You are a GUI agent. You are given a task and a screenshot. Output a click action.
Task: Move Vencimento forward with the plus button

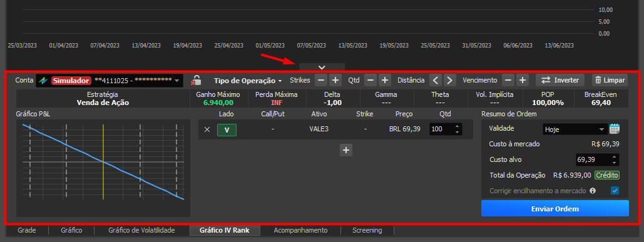coord(523,81)
